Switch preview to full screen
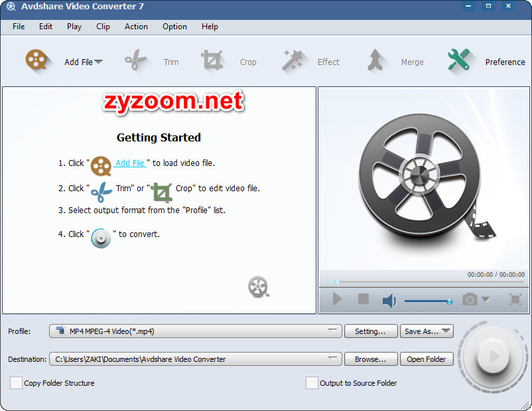The height and width of the screenshot is (411, 532). click(x=515, y=299)
